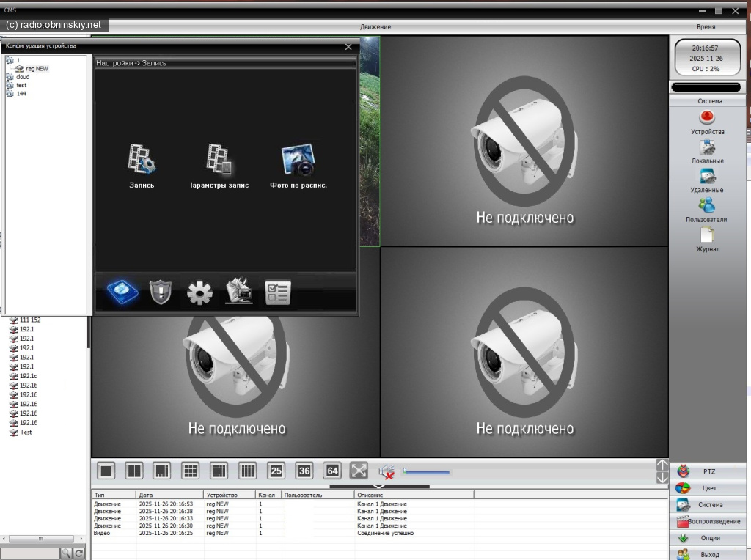Open Пользователи user management icon
The width and height of the screenshot is (751, 560).
707,206
